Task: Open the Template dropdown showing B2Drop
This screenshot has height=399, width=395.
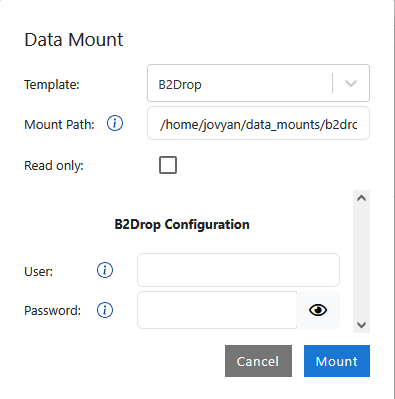Action: coord(258,83)
